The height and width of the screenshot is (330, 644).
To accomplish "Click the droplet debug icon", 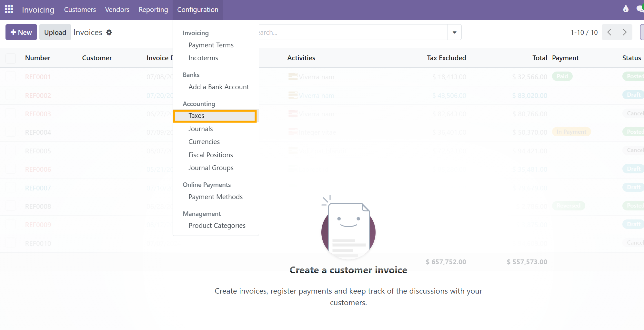I will point(626,9).
